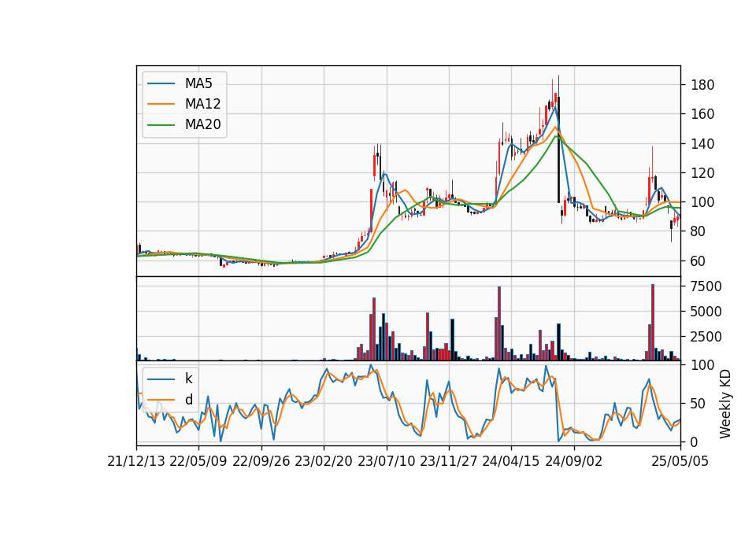Screen dimensions: 756x543
Task: Click the 2500 volume axis label
Action: pos(706,337)
